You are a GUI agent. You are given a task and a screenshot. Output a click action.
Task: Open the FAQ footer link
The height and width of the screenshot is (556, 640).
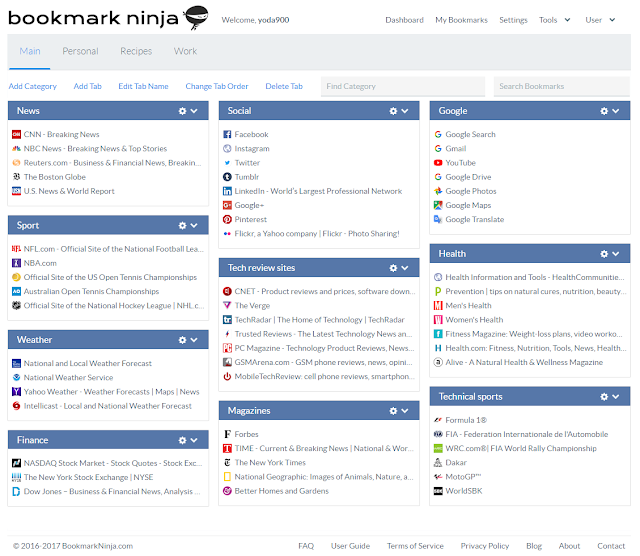pos(306,546)
